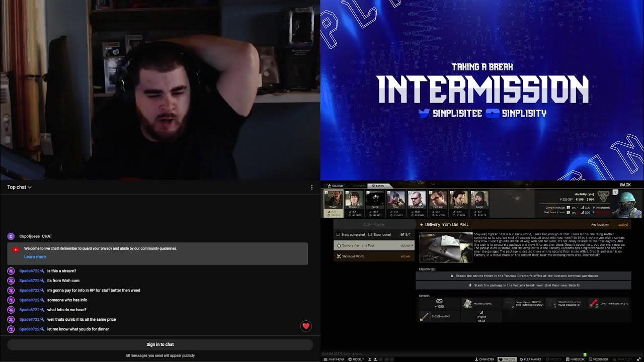The height and width of the screenshot is (362, 644).
Task: Click message "let me know what you do for dinner"
Action: coord(78,329)
